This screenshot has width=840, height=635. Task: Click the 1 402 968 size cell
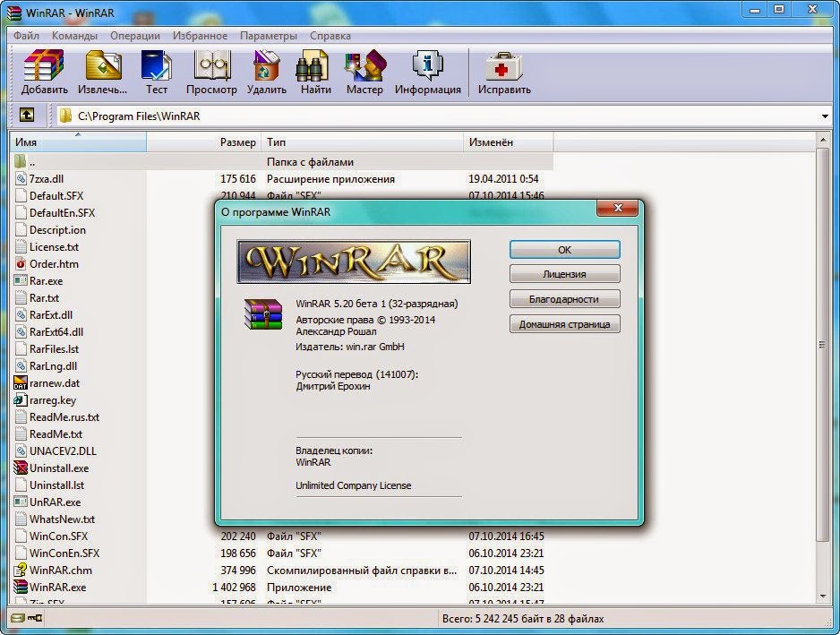[234, 587]
